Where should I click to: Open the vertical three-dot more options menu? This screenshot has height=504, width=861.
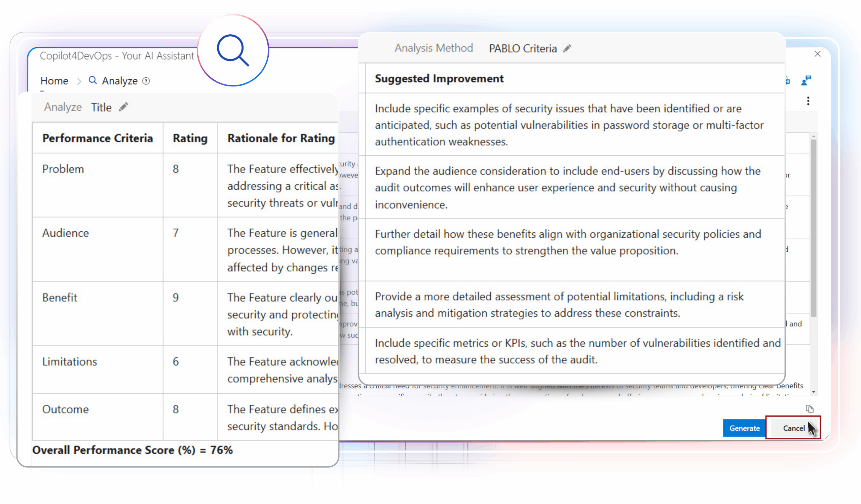[x=808, y=101]
